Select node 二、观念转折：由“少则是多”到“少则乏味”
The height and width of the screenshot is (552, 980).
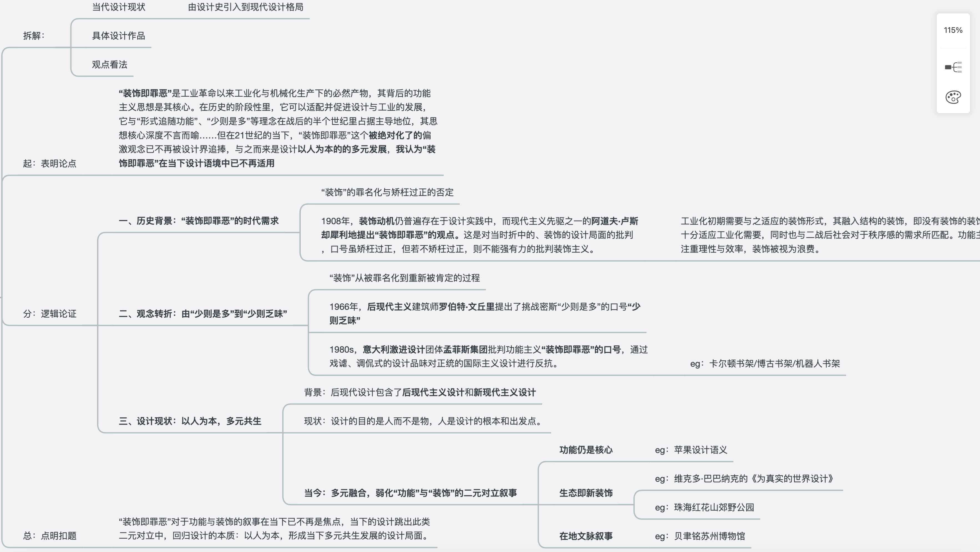click(203, 314)
